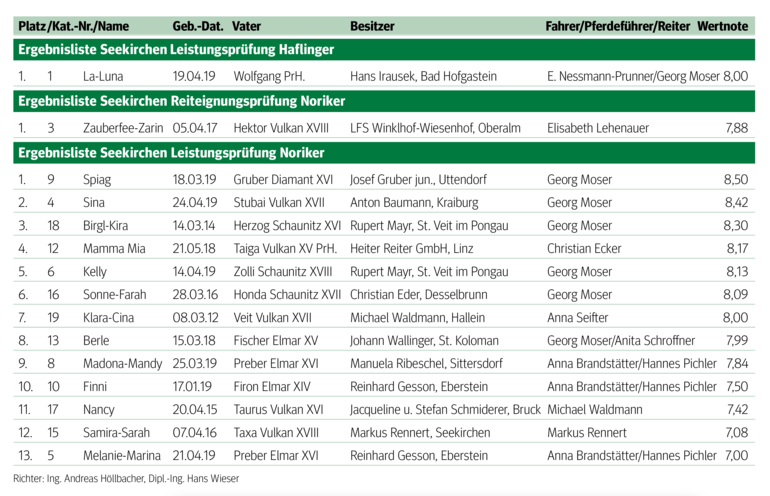Click the birth date 08.03.12

(x=196, y=317)
